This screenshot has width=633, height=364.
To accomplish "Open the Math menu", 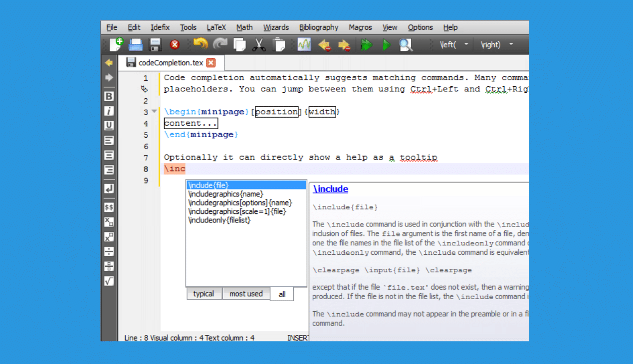I will coord(244,27).
